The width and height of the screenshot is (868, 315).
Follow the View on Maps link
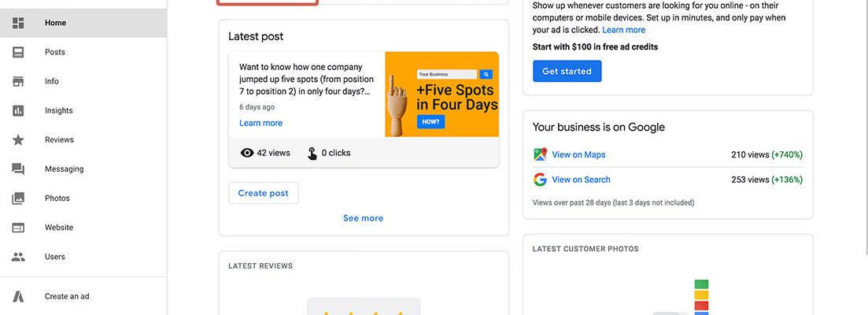tap(578, 155)
